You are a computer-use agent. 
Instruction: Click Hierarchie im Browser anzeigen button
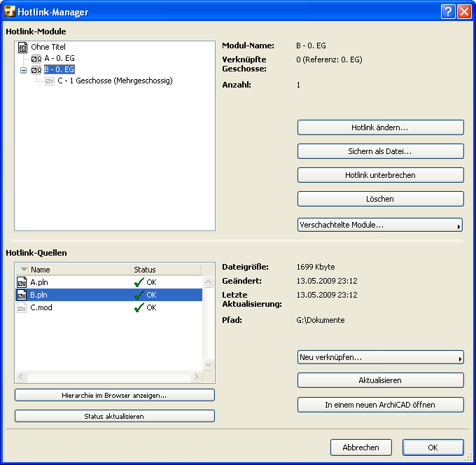pyautogui.click(x=115, y=395)
